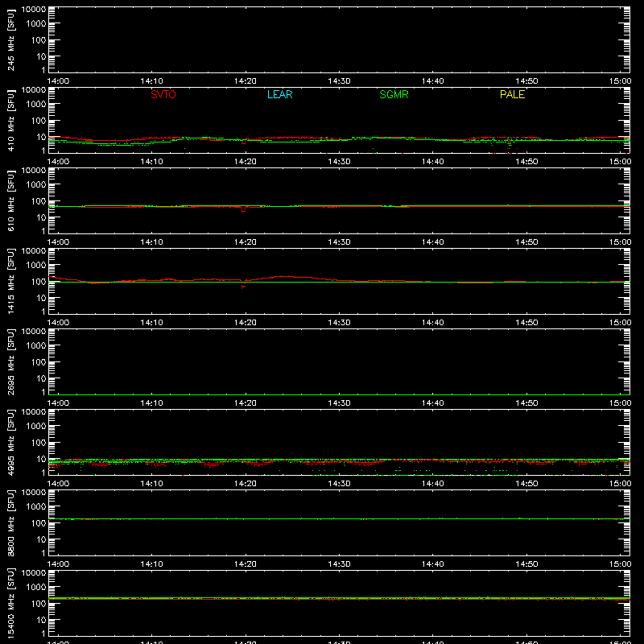Screen dimensions: 644x644
Task: Select the 4995 MHz [SFU] axis title
Action: coord(10,442)
